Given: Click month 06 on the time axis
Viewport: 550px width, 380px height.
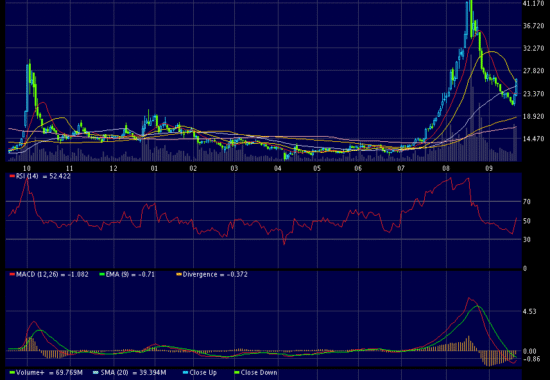Looking at the screenshot, I should tap(358, 168).
